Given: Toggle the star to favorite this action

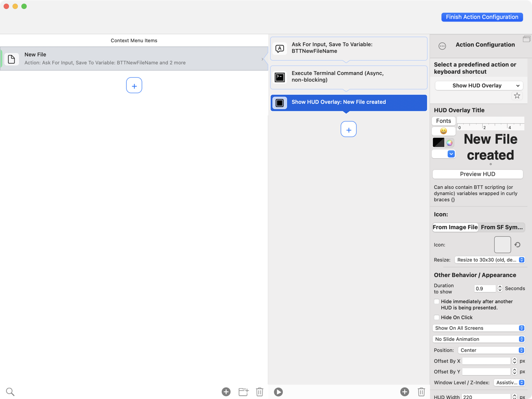Looking at the screenshot, I should (516, 95).
